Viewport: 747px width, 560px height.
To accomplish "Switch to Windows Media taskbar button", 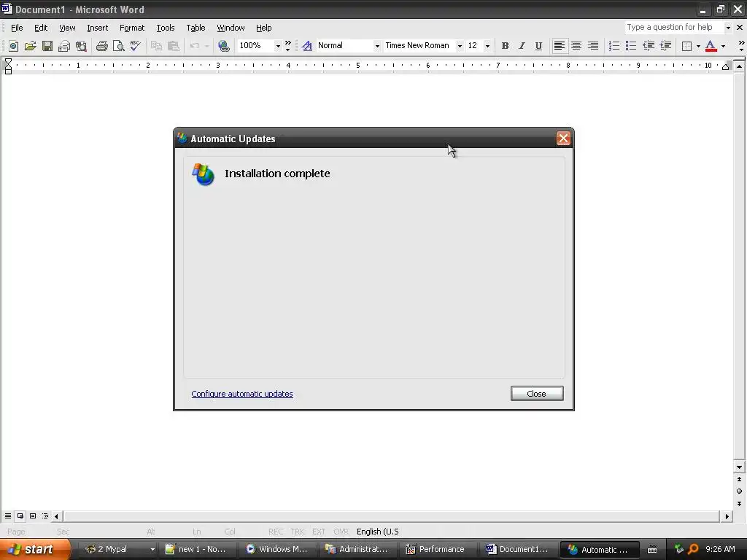I will (276, 549).
